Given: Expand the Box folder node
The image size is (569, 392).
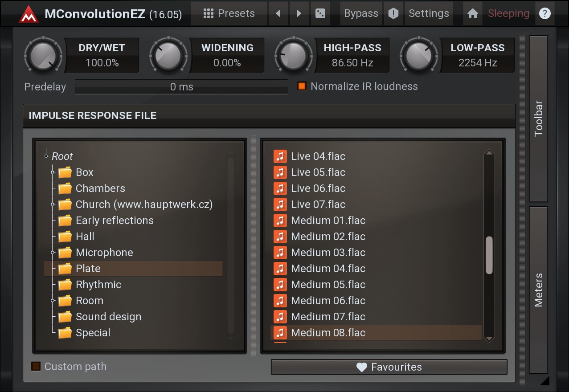Looking at the screenshot, I should coord(53,172).
